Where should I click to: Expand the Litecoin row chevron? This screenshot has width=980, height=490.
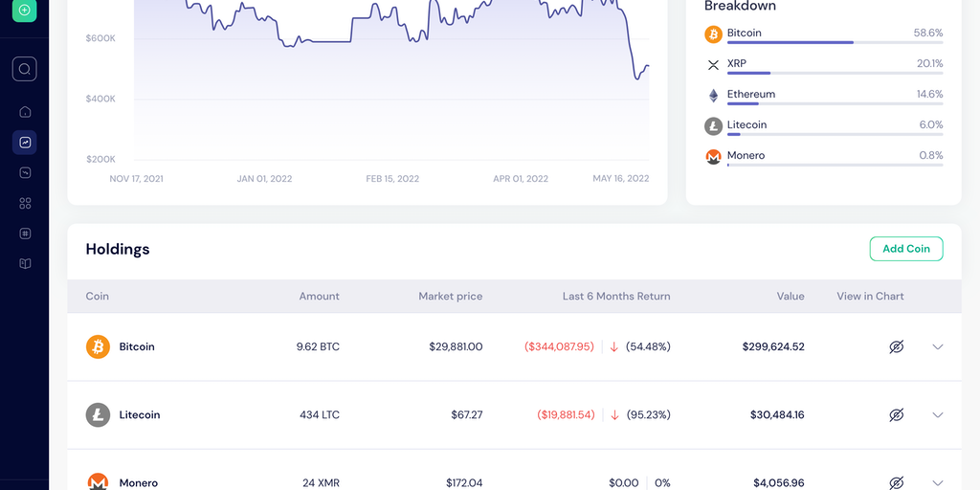pos(938,414)
